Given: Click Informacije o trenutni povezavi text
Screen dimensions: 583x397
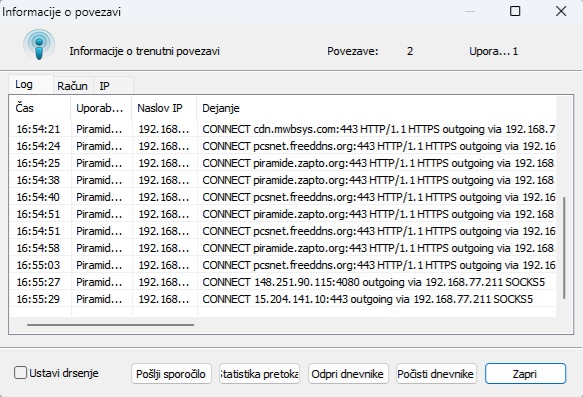Looking at the screenshot, I should click(x=145, y=51).
